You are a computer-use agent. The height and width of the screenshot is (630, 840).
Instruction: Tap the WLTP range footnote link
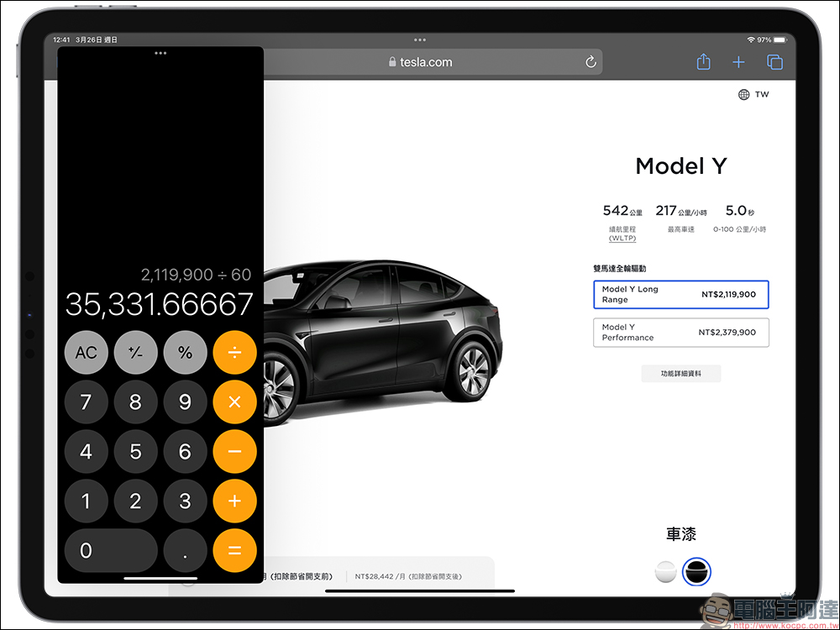click(x=622, y=238)
